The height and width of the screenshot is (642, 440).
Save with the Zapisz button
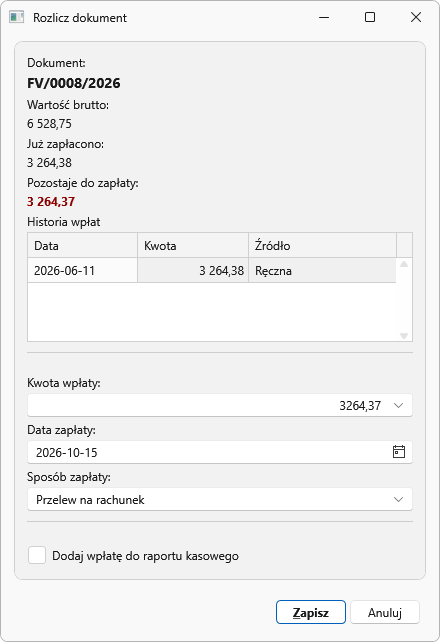pyautogui.click(x=311, y=612)
